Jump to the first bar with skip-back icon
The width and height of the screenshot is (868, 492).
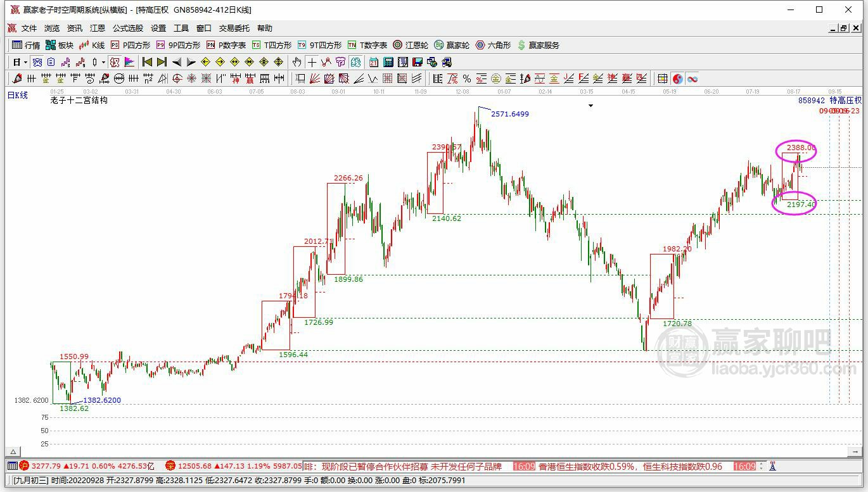[x=146, y=62]
